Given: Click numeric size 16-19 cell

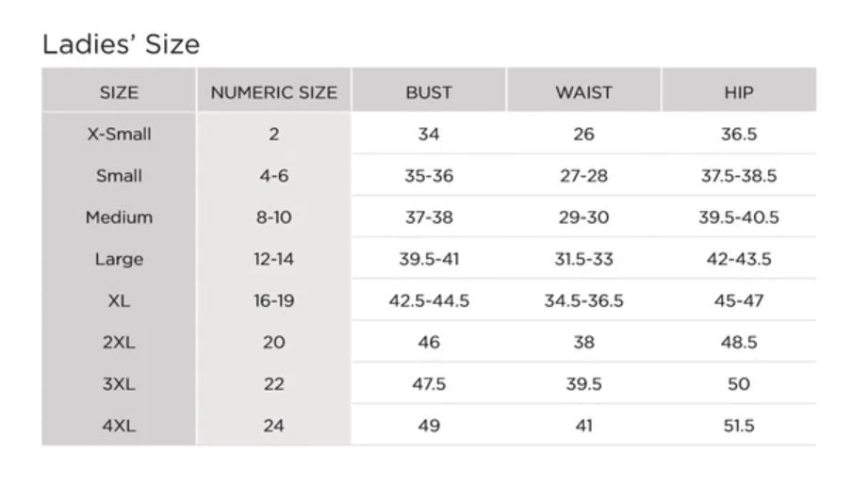Looking at the screenshot, I should click(x=274, y=301).
